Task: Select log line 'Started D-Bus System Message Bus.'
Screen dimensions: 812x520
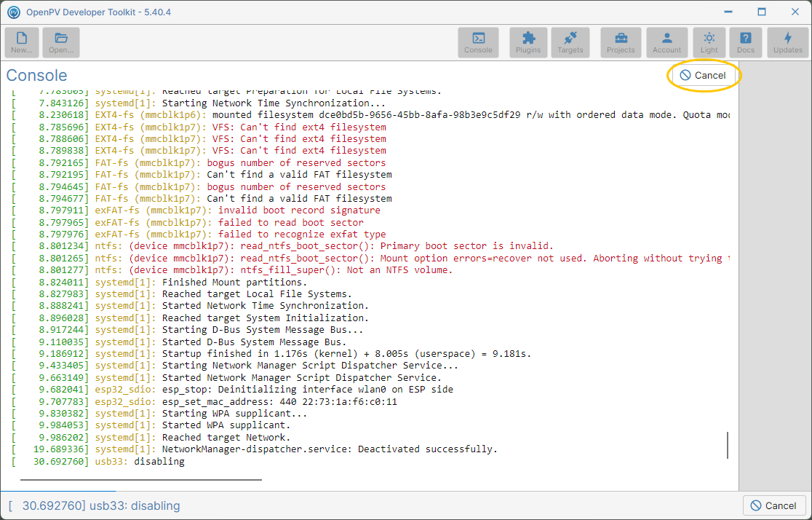Action: pyautogui.click(x=179, y=342)
